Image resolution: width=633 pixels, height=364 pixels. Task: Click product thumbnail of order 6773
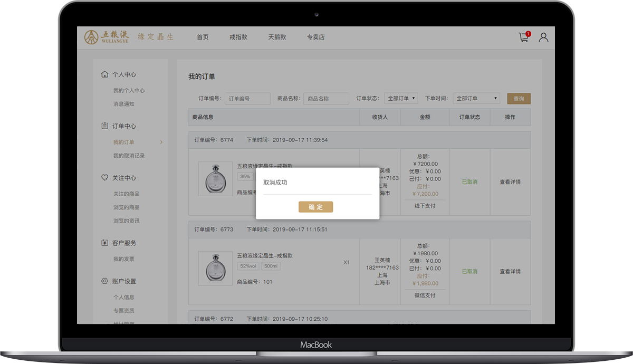click(x=215, y=269)
